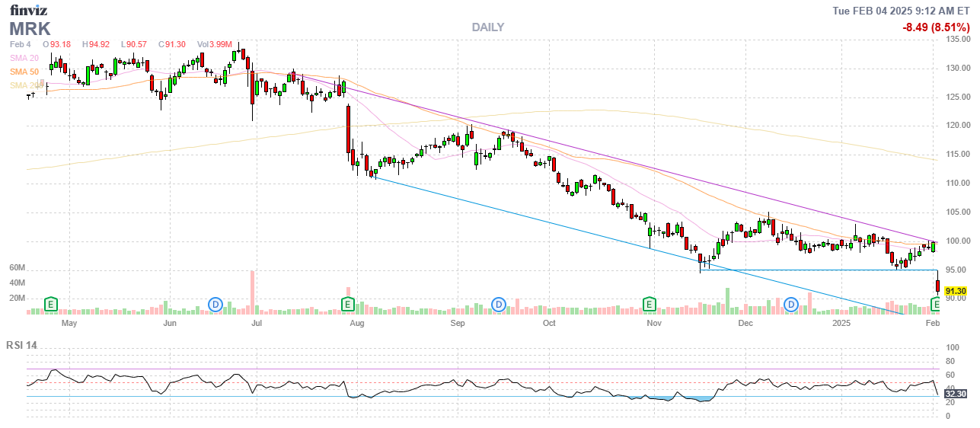The width and height of the screenshot is (980, 428).
Task: Click the June dividend D marker
Action: tap(215, 305)
